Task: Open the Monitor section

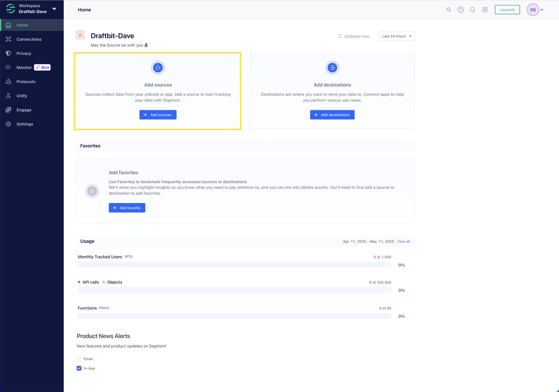Action: (24, 67)
